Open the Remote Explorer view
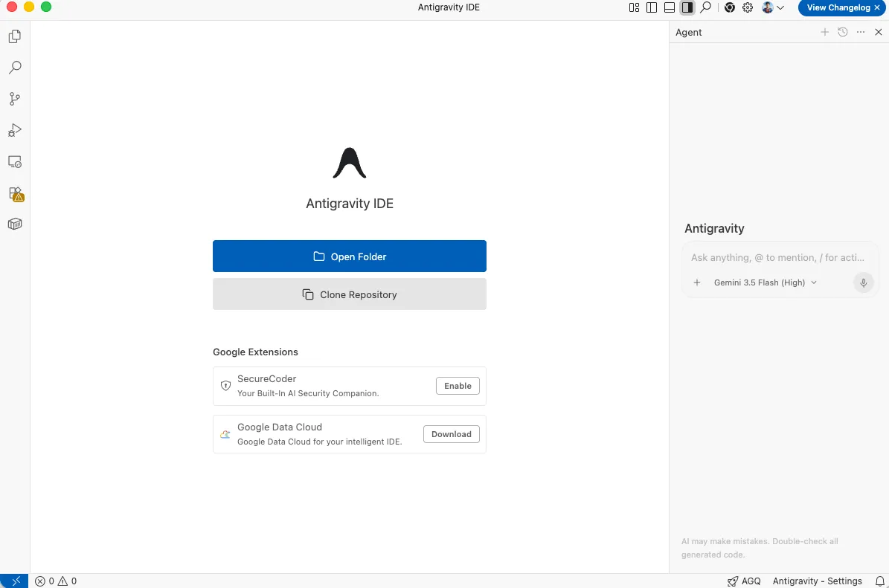 pyautogui.click(x=15, y=162)
